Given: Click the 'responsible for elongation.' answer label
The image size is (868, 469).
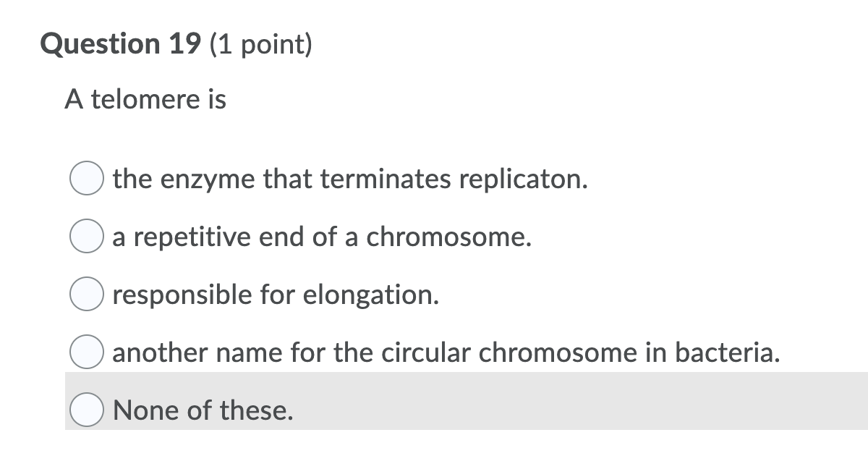Looking at the screenshot, I should click(276, 295).
